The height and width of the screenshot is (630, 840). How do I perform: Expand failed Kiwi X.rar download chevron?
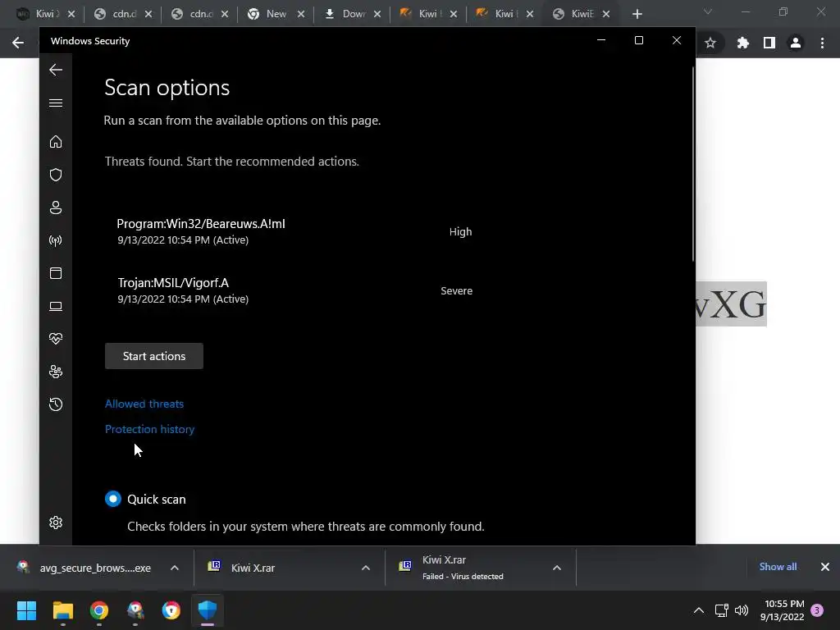[557, 568]
